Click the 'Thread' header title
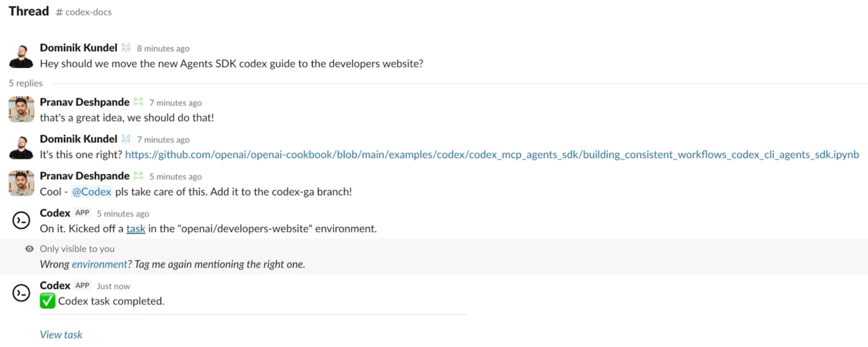The width and height of the screenshot is (868, 347). [x=29, y=11]
